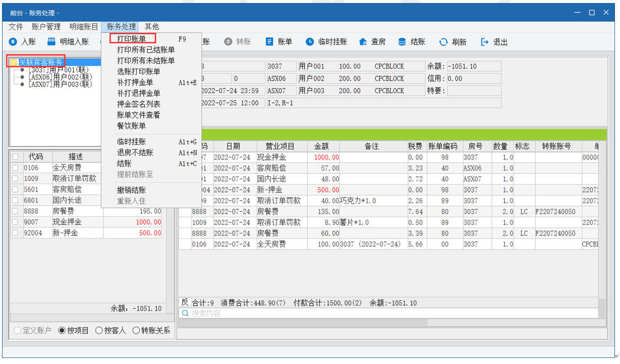620x364 pixels.
Task: Select the 临时挂账 clock icon
Action: [x=310, y=42]
